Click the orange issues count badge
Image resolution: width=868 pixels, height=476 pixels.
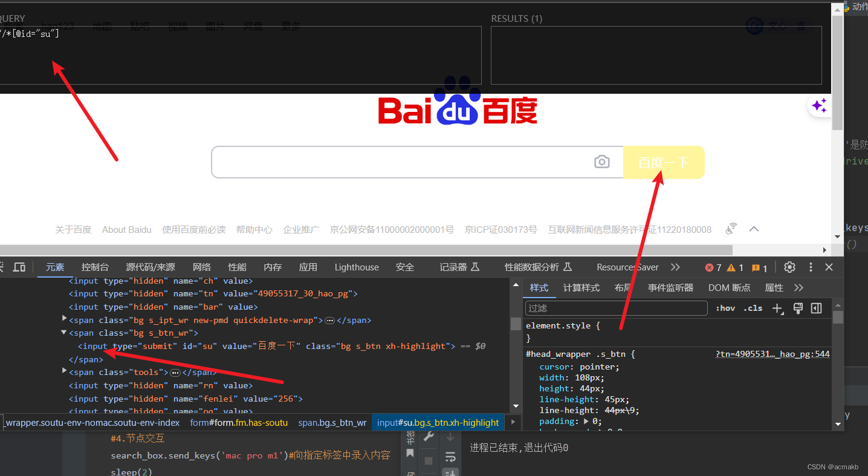click(x=759, y=267)
